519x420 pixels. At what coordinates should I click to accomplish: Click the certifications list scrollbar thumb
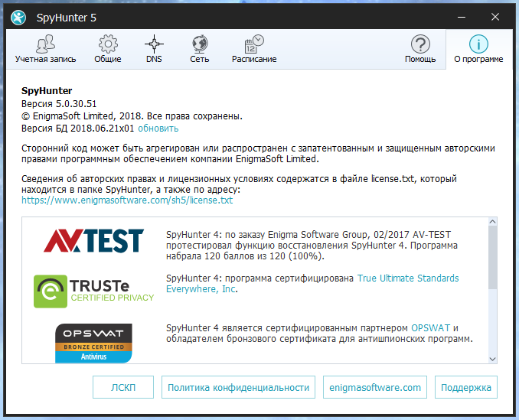pyautogui.click(x=492, y=257)
